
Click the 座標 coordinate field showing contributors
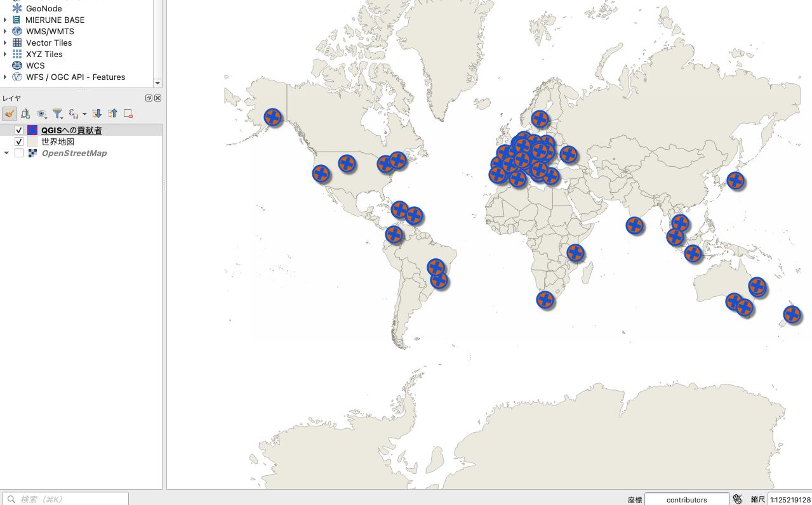[x=686, y=500]
